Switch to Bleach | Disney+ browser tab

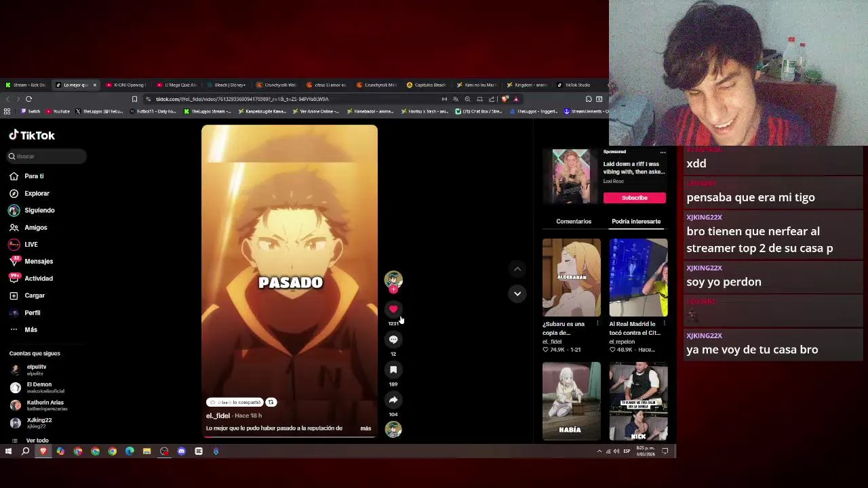tap(226, 85)
